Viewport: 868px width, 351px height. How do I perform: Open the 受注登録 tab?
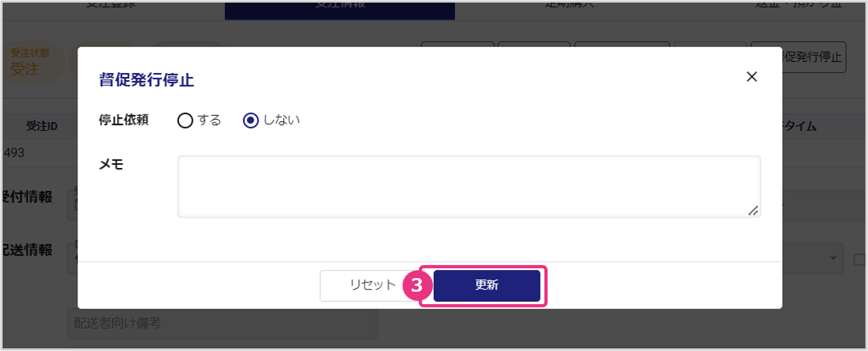113,5
